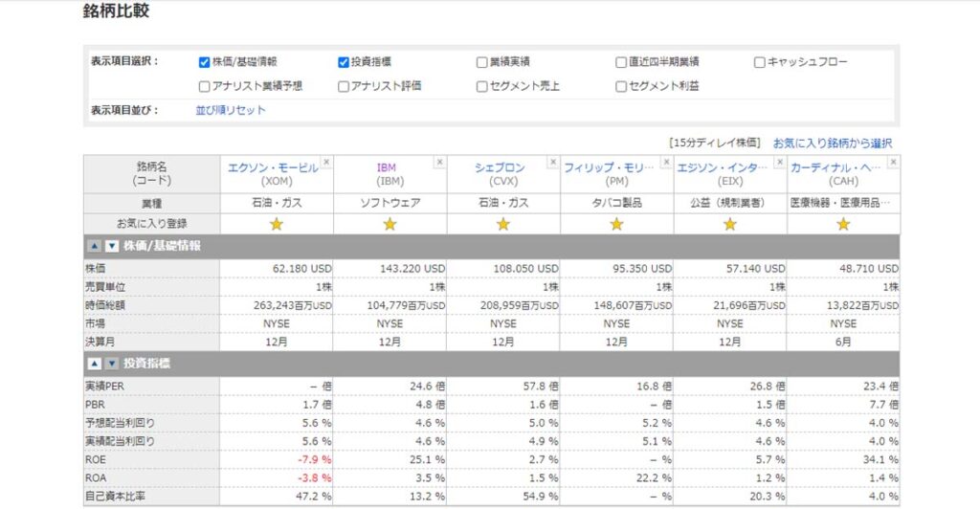Enable 直近四半期業績 checkbox
980x509 pixels.
620,62
